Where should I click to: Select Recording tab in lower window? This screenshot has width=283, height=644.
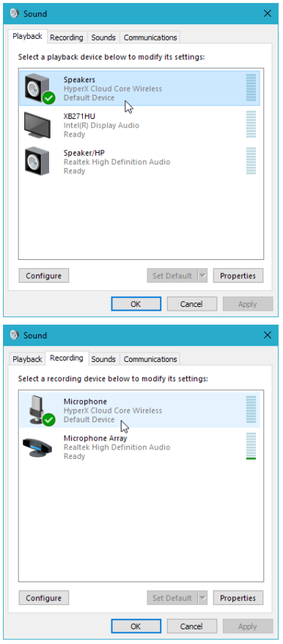pos(67,358)
